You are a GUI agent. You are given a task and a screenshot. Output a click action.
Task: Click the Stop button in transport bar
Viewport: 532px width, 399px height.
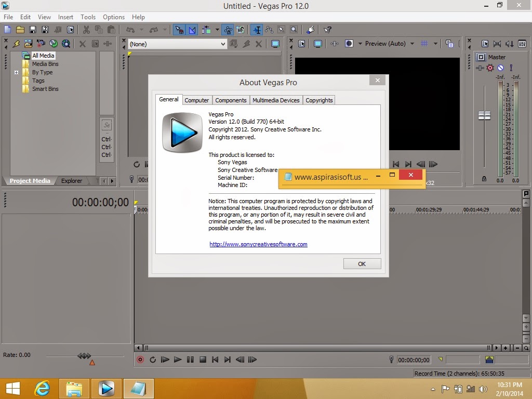203,360
